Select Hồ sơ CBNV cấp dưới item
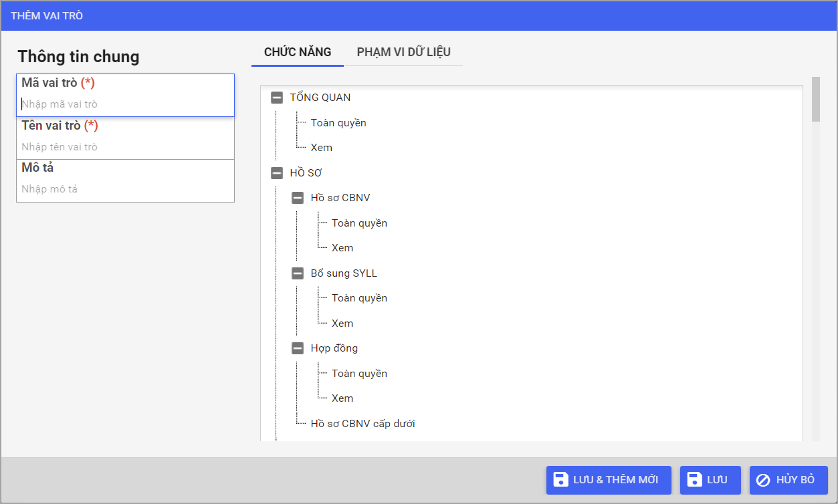838x504 pixels. tap(362, 424)
